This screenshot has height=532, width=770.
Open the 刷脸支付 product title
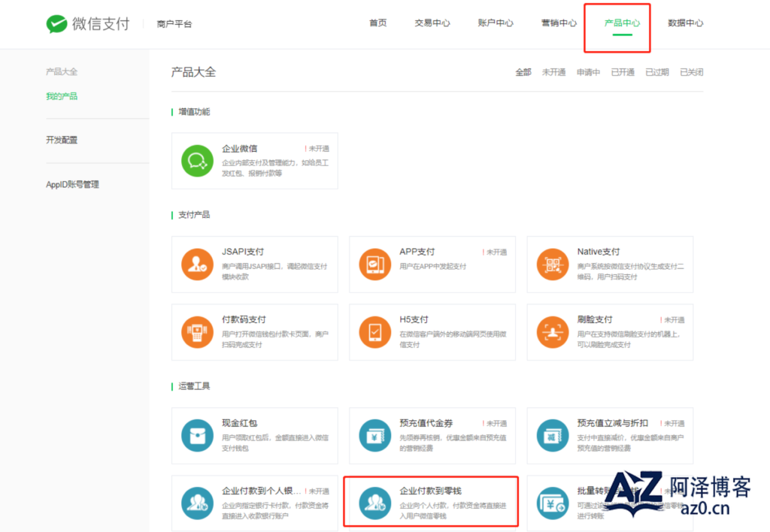coord(595,319)
